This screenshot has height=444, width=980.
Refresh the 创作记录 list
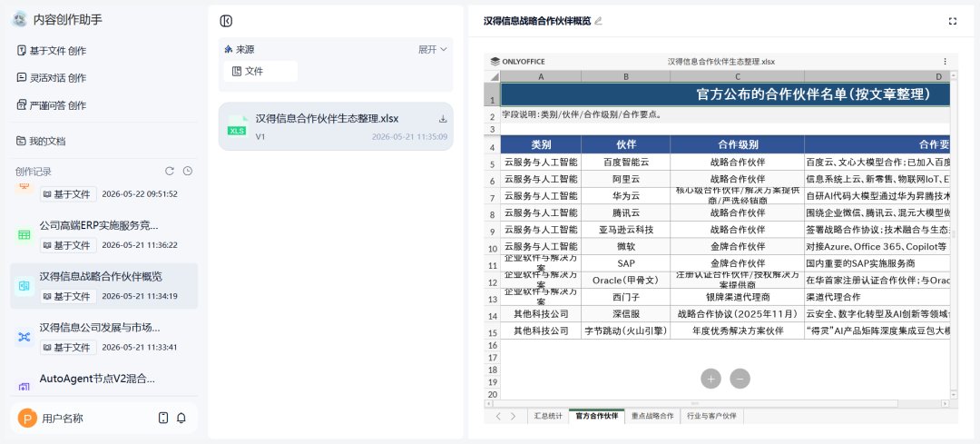coord(170,172)
